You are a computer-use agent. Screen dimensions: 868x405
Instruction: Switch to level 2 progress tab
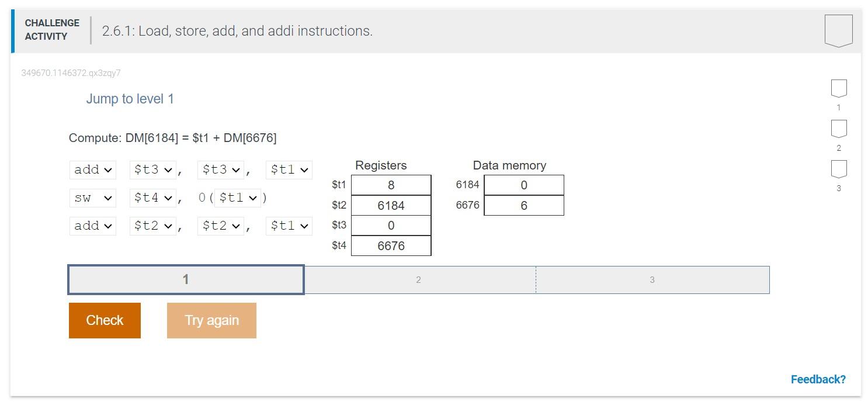419,280
